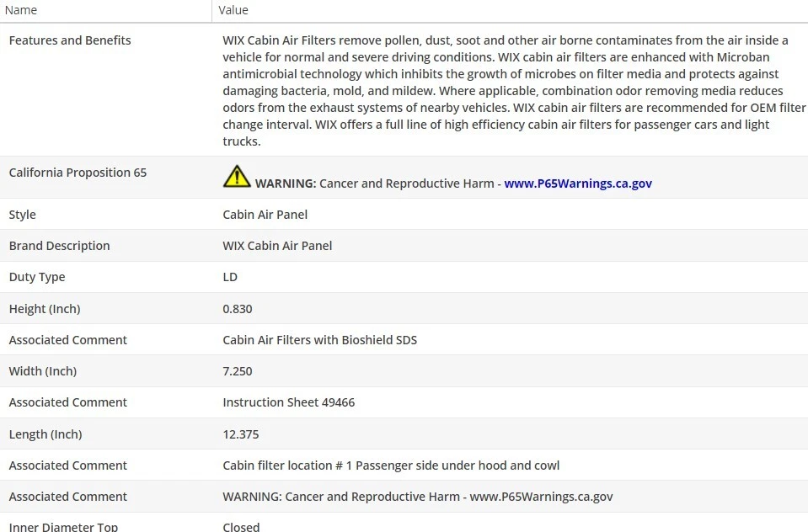Click the yellow warning triangle icon
808x532 pixels.
[237, 176]
